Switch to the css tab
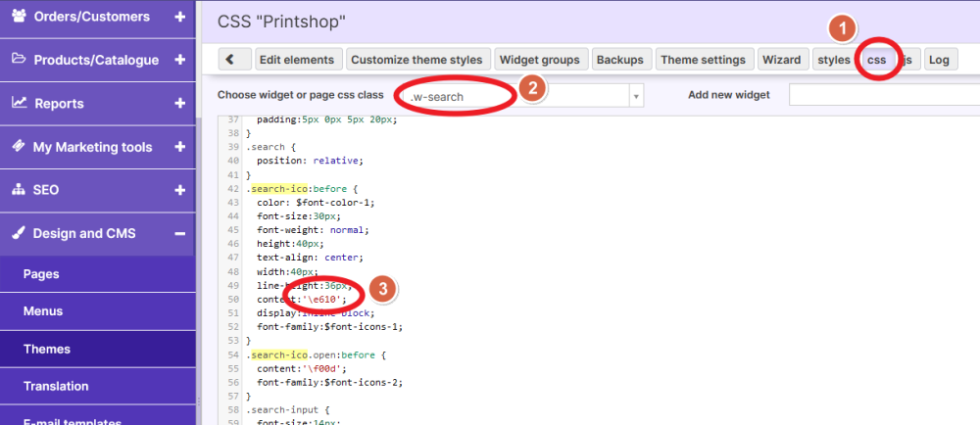This screenshot has width=980, height=425. coord(876,60)
